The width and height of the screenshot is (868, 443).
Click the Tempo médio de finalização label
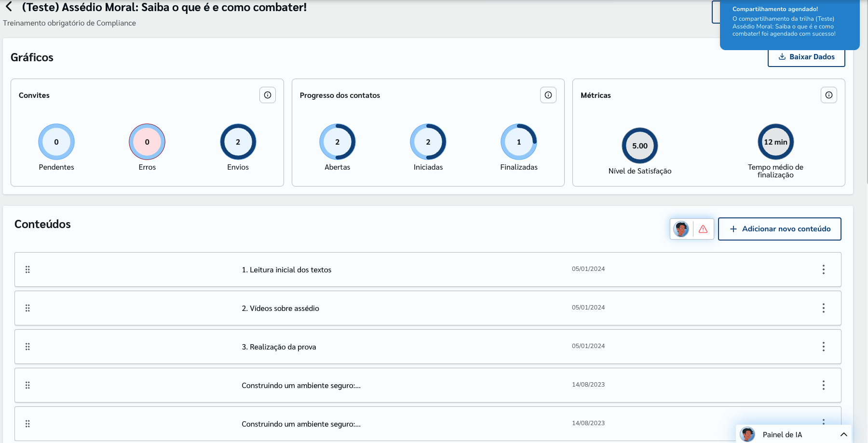(x=776, y=171)
